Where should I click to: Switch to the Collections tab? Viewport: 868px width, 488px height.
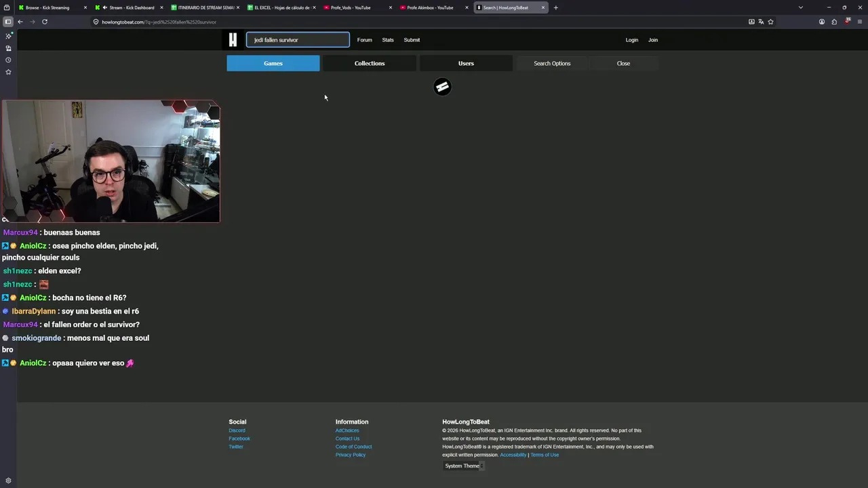coord(370,63)
